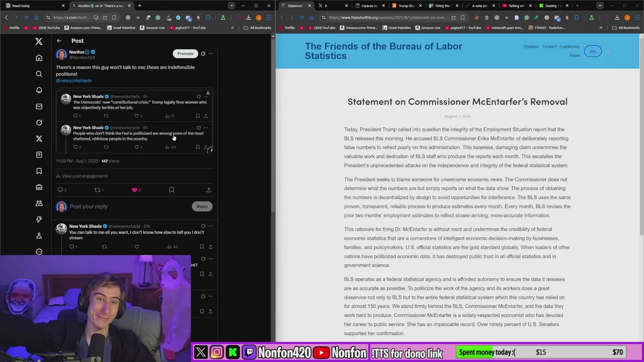Open Grok icon in the X sidebar

39,122
